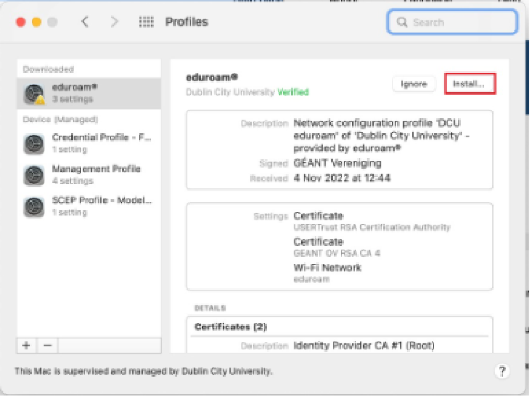The image size is (532, 397).
Task: Click the '3 settings' text under eduroam
Action: click(72, 99)
